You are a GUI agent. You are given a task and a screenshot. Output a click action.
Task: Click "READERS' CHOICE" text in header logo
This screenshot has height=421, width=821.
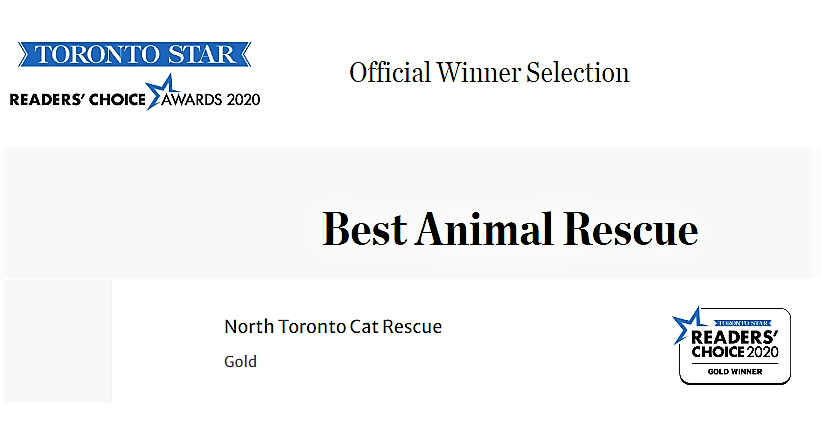pyautogui.click(x=76, y=99)
